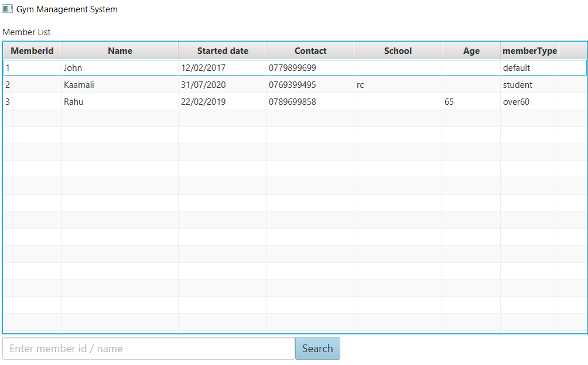Click the Gym Management System window icon
Screen dimensions: 588x365
pyautogui.click(x=8, y=9)
